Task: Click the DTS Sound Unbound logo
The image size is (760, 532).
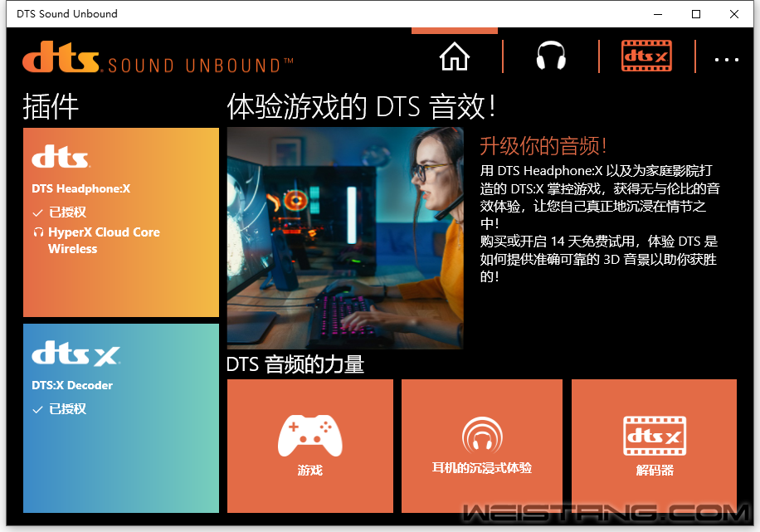Action: (x=158, y=57)
